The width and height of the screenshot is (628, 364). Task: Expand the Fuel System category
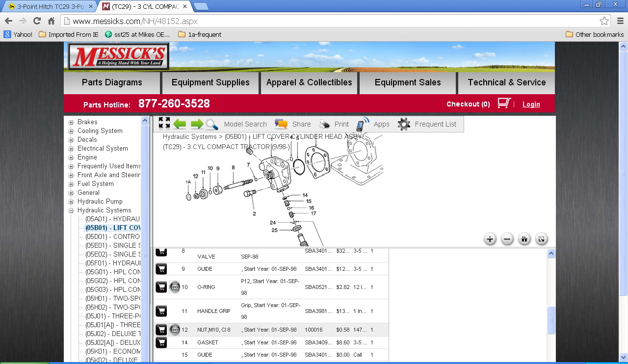pos(71,184)
